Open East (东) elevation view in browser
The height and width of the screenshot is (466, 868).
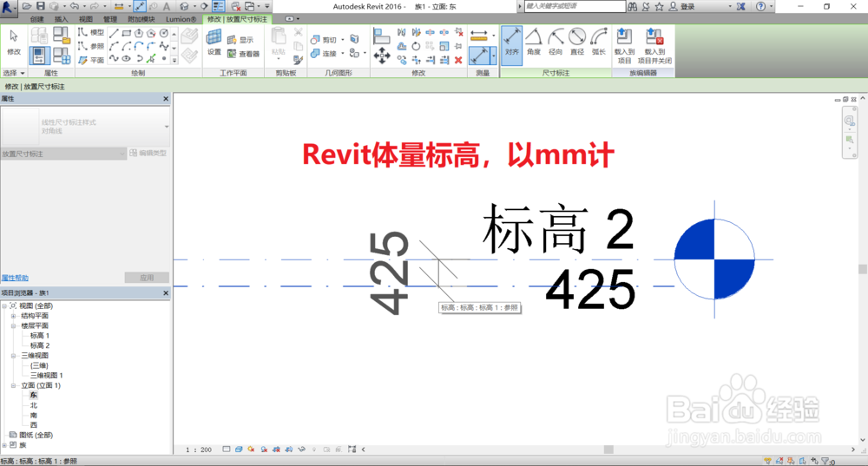click(x=34, y=395)
